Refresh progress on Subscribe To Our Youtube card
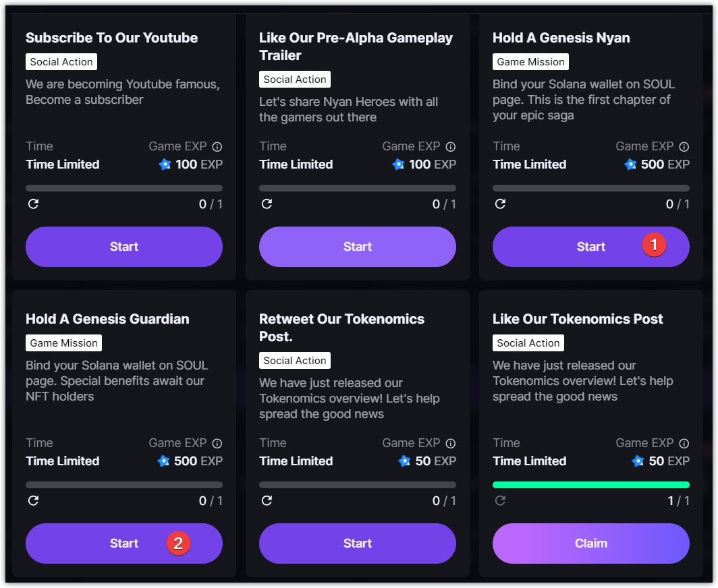Screen dimensions: 718x588 tap(33, 204)
